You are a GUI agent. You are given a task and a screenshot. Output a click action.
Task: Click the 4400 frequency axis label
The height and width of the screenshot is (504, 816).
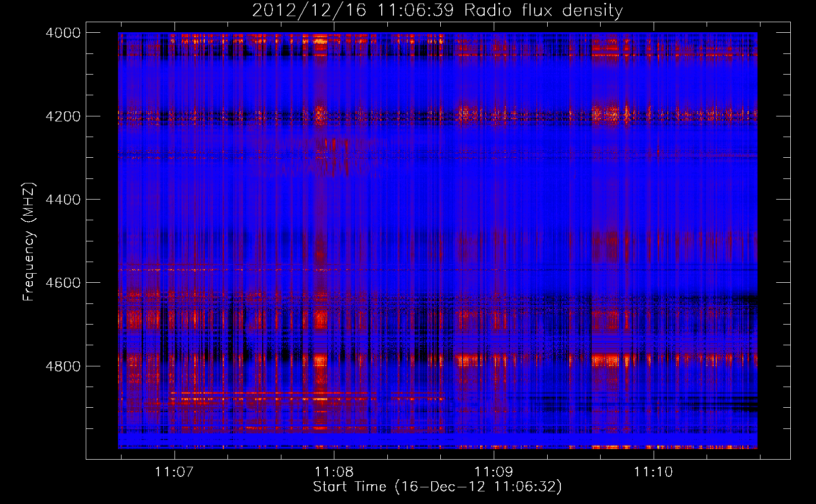pos(63,200)
